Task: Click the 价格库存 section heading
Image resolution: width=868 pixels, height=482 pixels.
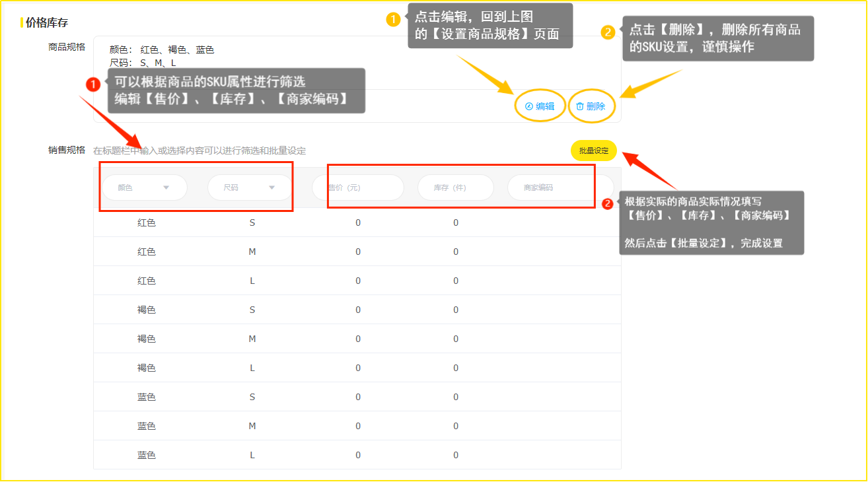Action: click(x=46, y=23)
